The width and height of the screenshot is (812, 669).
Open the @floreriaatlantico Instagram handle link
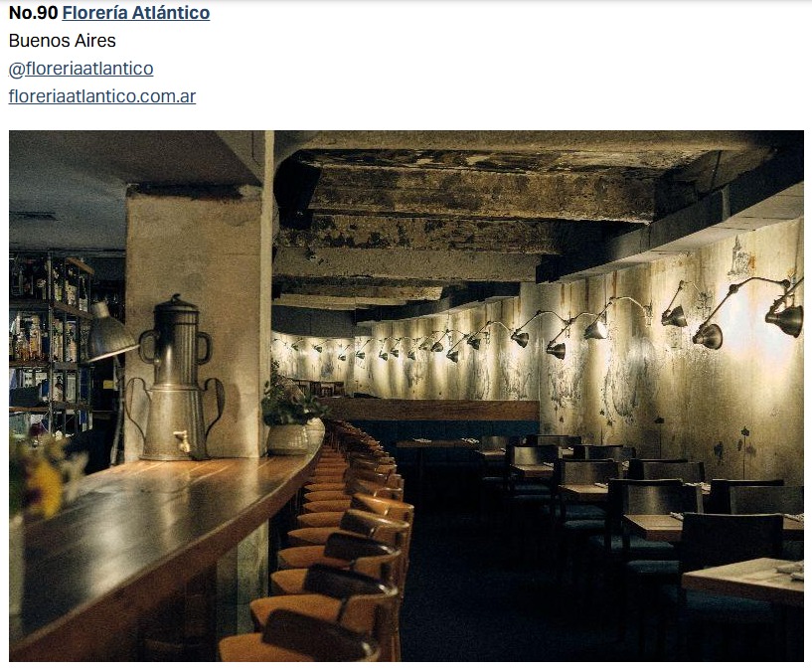(81, 69)
